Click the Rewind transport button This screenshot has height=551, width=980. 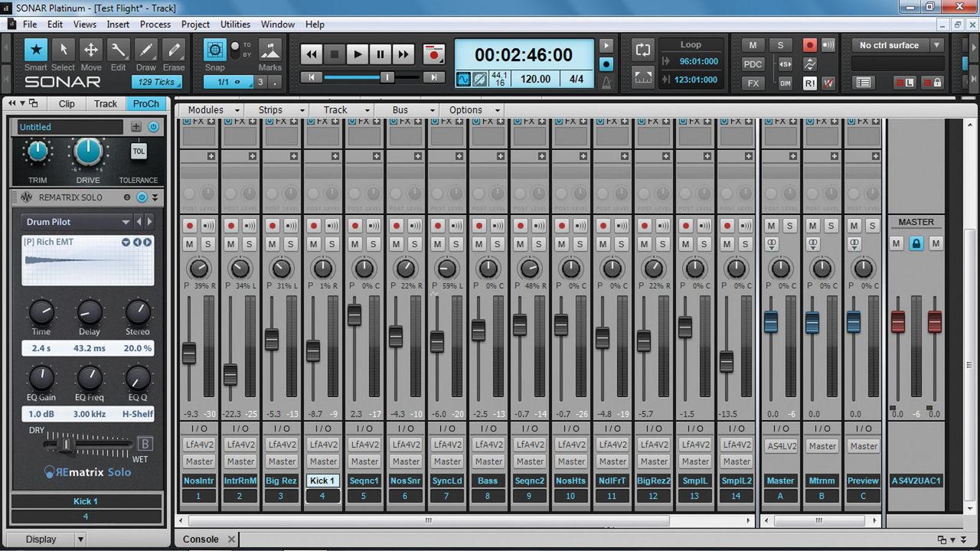pyautogui.click(x=311, y=54)
